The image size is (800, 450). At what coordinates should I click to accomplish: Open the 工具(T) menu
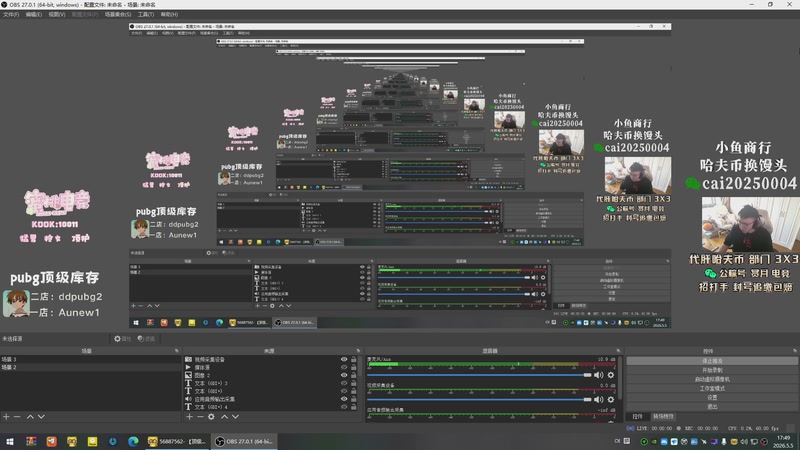tap(146, 14)
